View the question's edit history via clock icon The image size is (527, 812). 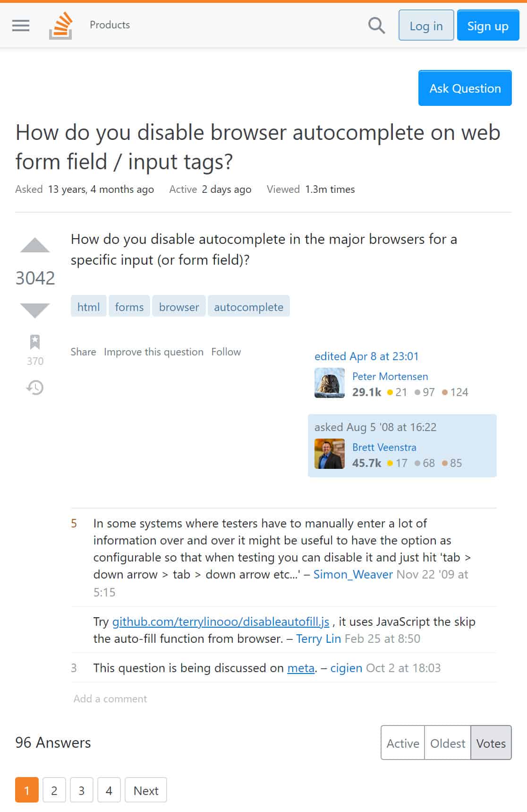click(x=34, y=388)
